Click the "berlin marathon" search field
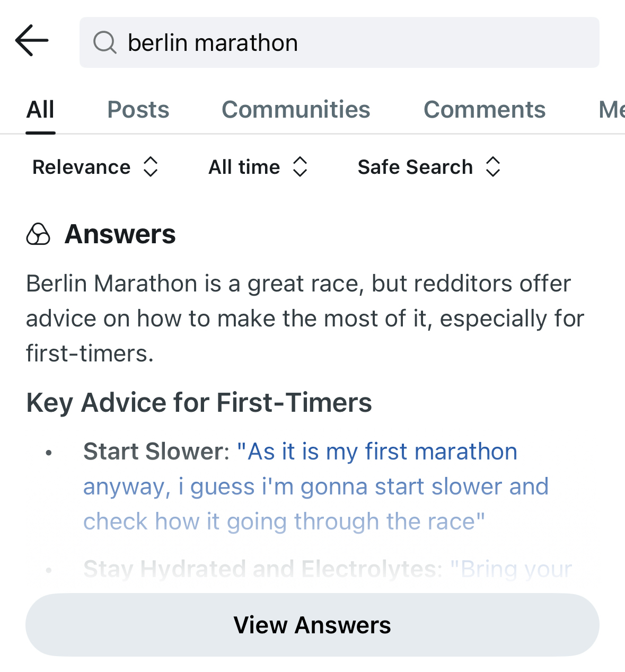The height and width of the screenshot is (672, 625). point(339,42)
